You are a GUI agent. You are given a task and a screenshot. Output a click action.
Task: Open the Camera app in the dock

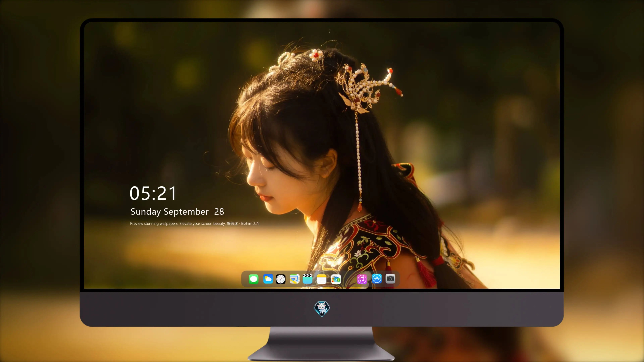390,279
